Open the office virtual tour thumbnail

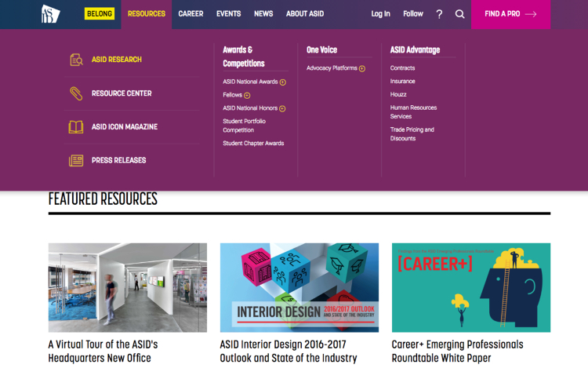(x=128, y=287)
